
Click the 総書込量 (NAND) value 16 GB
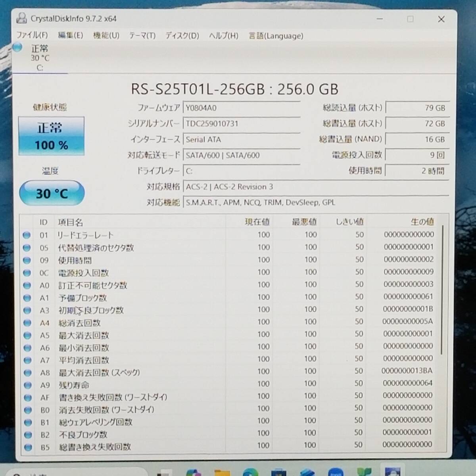417,139
